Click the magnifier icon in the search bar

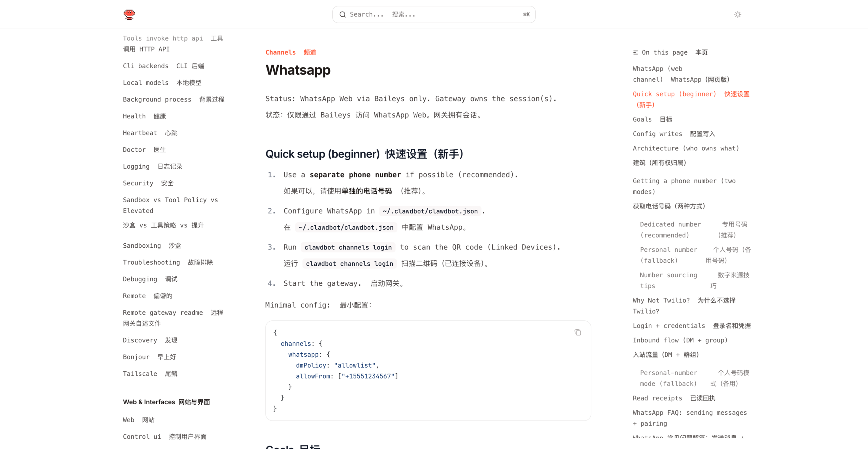point(343,14)
